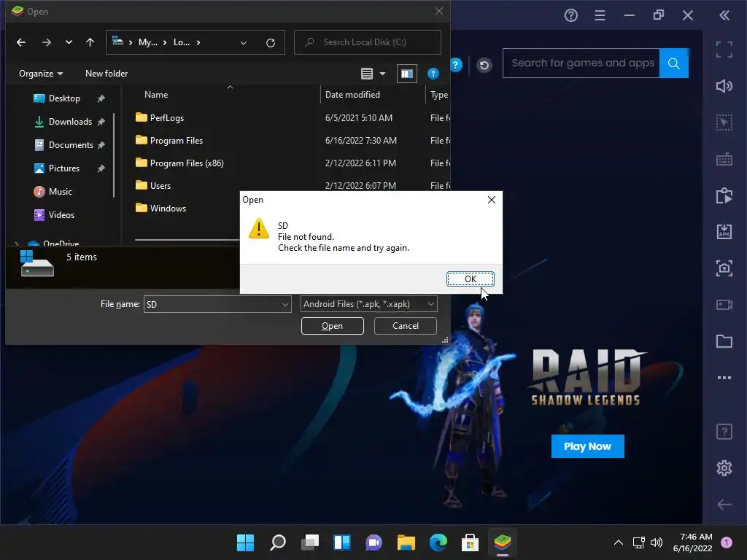Open Microsoft Edge from the taskbar

(x=438, y=542)
